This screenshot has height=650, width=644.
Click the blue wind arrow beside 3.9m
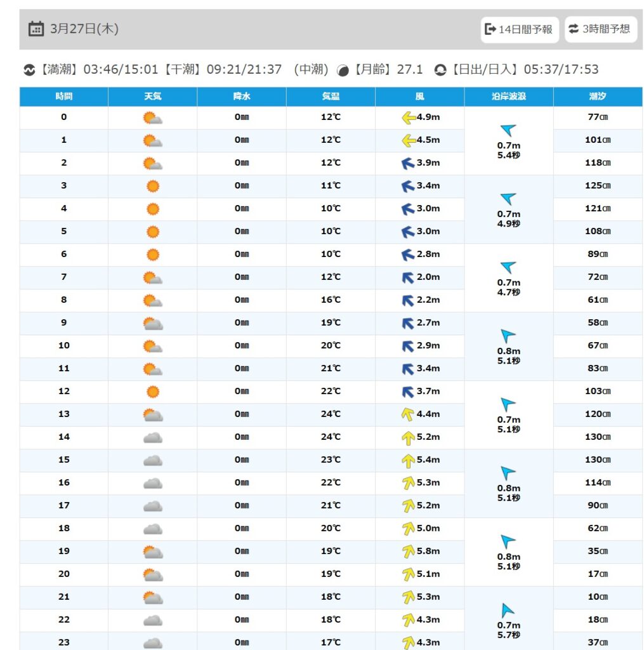[x=408, y=163]
